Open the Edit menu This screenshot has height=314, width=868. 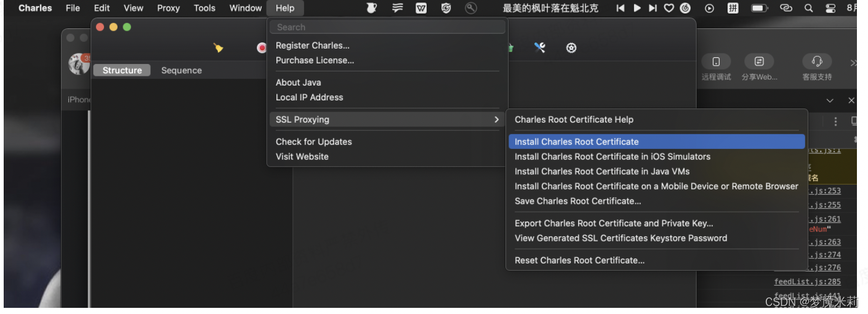click(102, 8)
